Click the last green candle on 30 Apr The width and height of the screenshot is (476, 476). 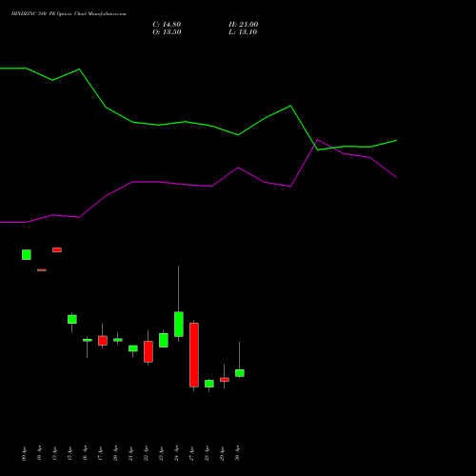coord(240,373)
